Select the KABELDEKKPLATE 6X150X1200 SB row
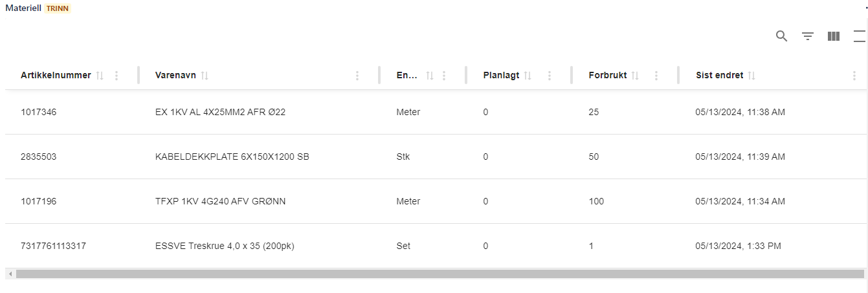Viewport: 868px width, 293px height. pyautogui.click(x=232, y=157)
